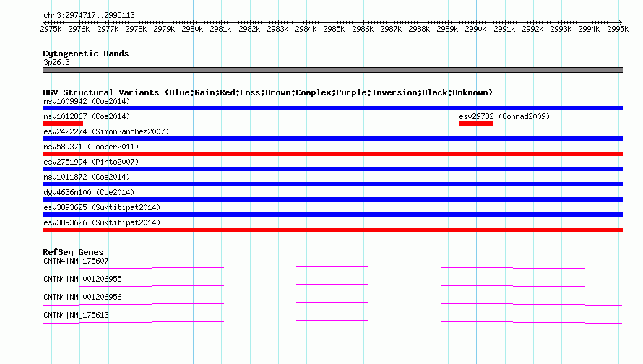643x364 pixels.
Task: Click the blue bar of esv2422274
Action: pyautogui.click(x=332, y=139)
